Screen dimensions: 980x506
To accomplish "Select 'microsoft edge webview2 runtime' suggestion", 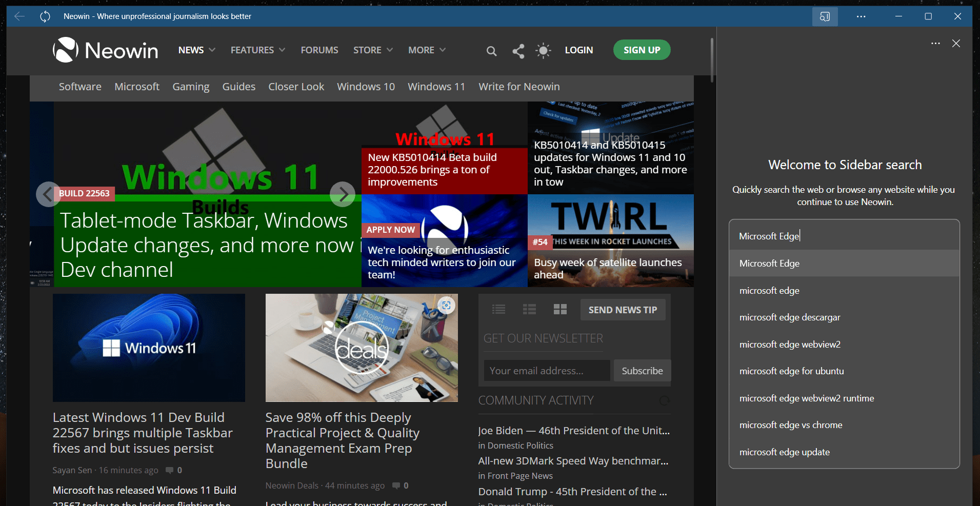I will 844,398.
